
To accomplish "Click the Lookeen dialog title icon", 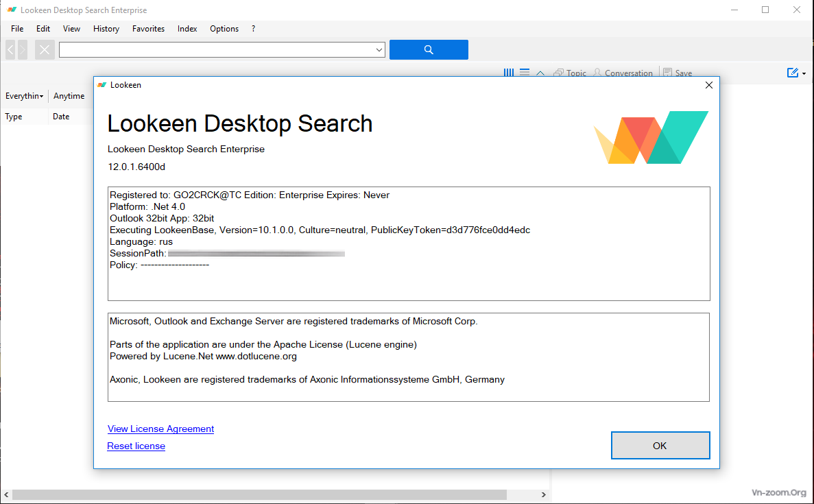I will [x=101, y=85].
